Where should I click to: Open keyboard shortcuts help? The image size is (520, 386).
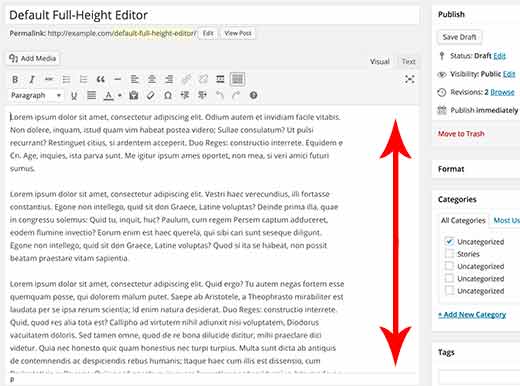pyautogui.click(x=253, y=96)
